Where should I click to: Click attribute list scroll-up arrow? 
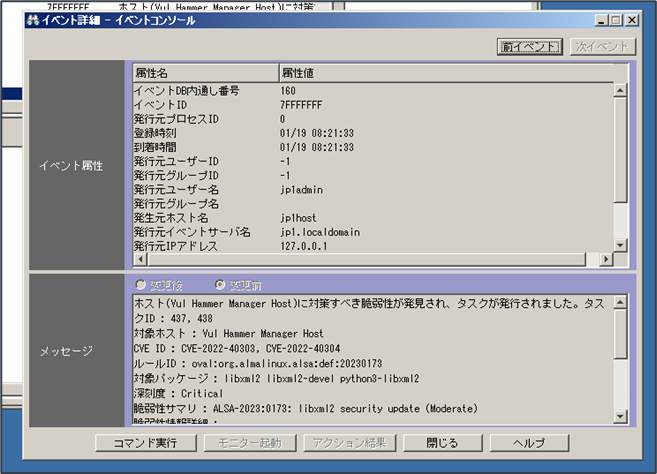[x=619, y=91]
